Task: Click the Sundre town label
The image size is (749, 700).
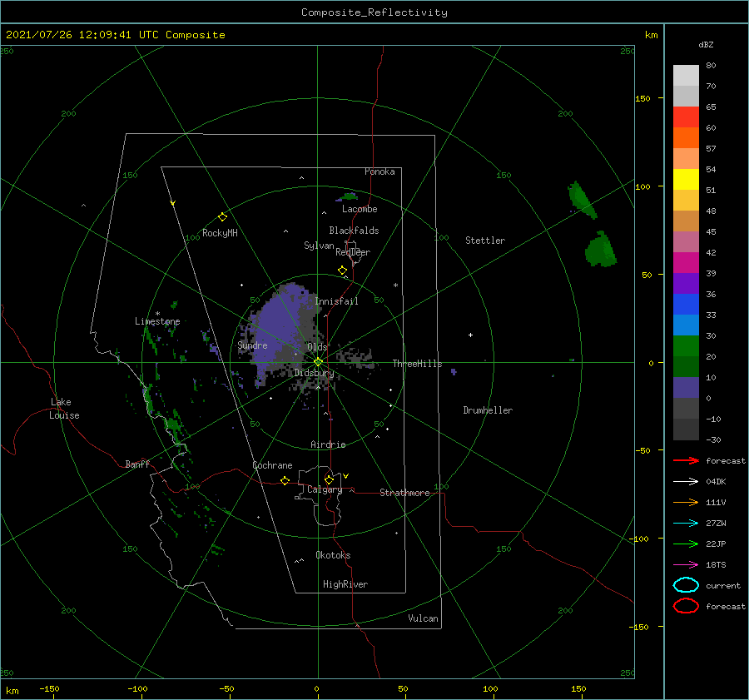Action: click(x=253, y=345)
